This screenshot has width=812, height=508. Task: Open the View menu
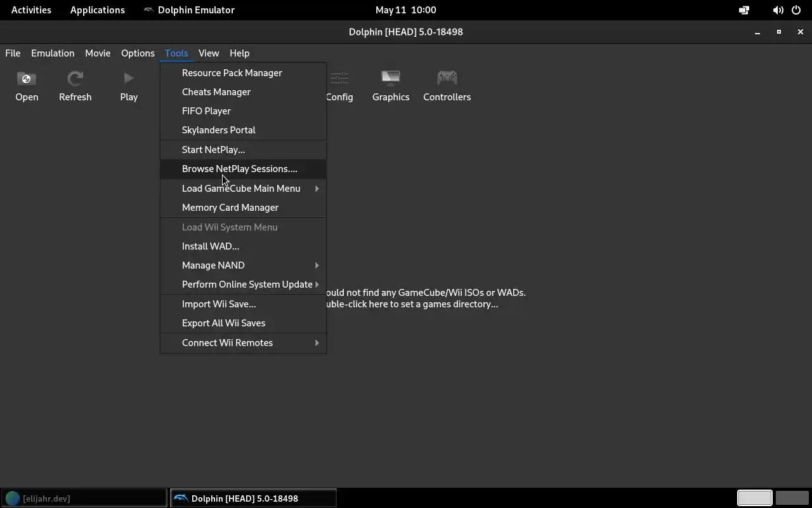point(209,53)
